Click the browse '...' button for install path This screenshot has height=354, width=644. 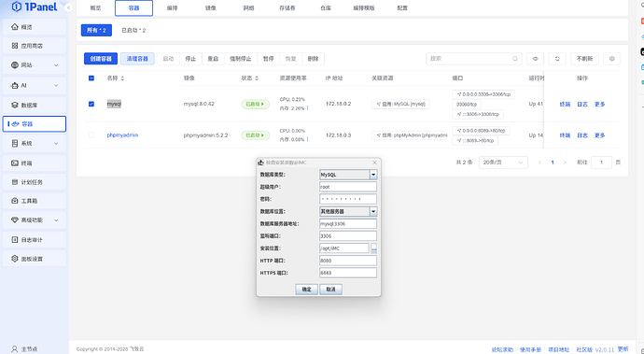pyautogui.click(x=373, y=248)
